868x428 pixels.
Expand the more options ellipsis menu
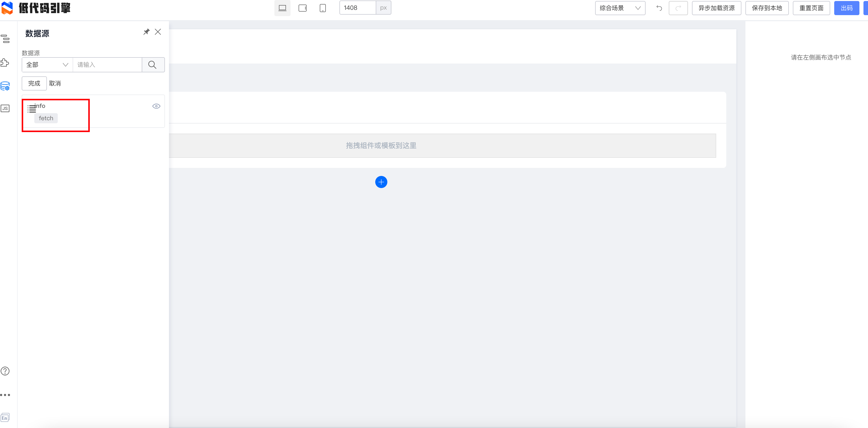pyautogui.click(x=5, y=395)
